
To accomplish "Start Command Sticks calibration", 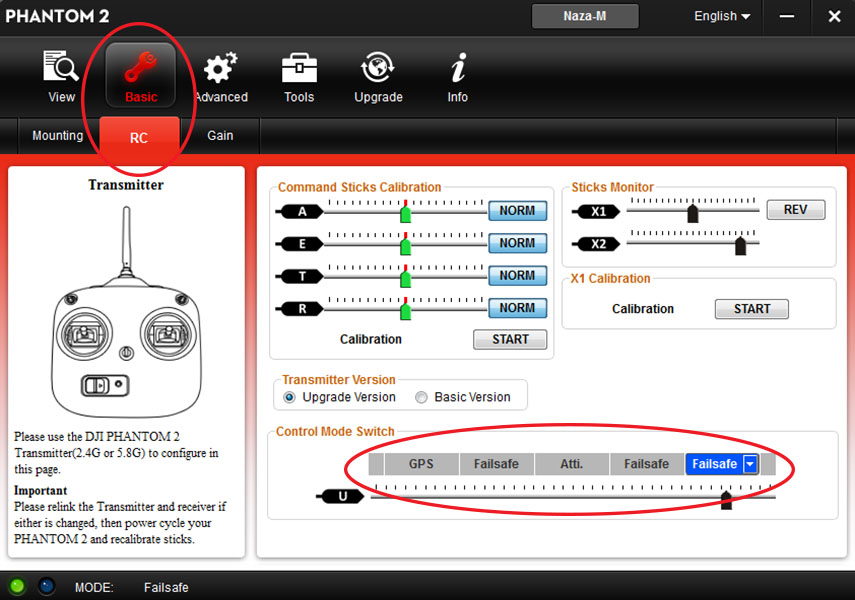I will (510, 339).
